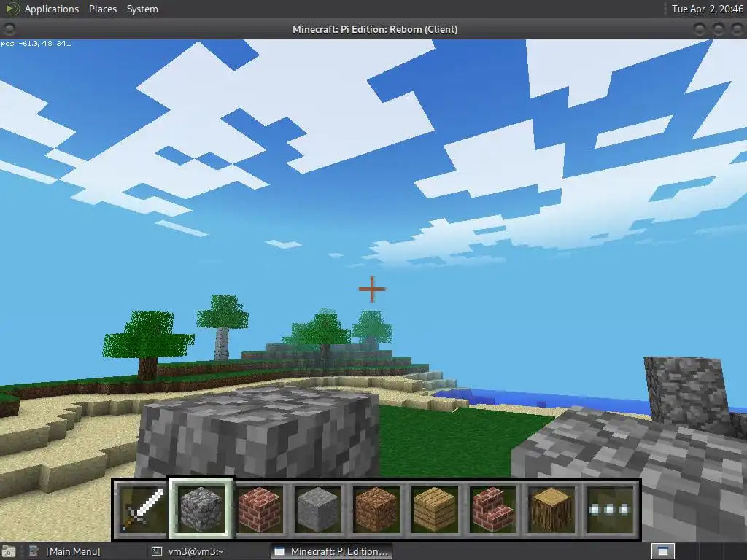
Task: Maximize the Minecraft window using title bar button
Action: click(x=719, y=29)
